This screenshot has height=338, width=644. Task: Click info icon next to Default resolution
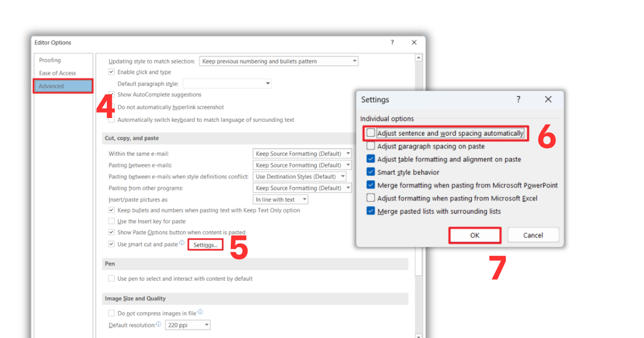tap(159, 325)
